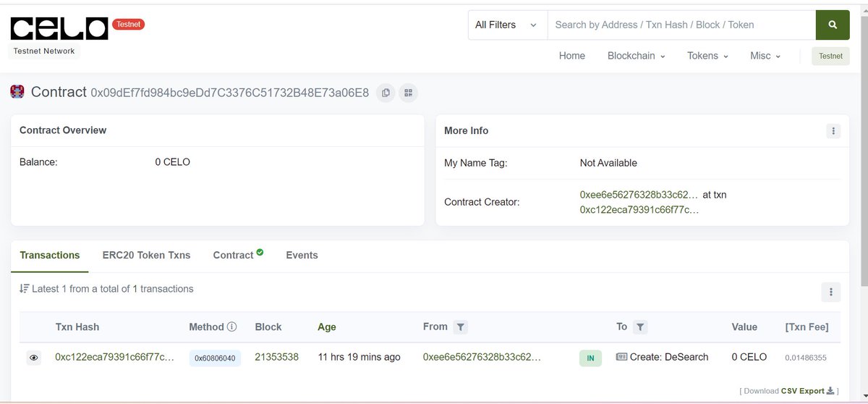Download the CSV Export
Image resolution: width=868 pixels, height=404 pixels.
pyautogui.click(x=808, y=391)
